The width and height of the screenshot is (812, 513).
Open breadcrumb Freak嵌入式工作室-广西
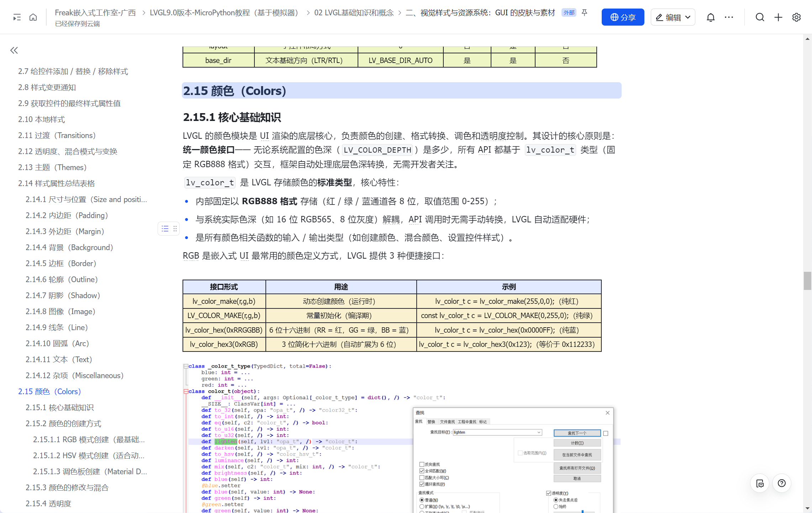tap(95, 13)
